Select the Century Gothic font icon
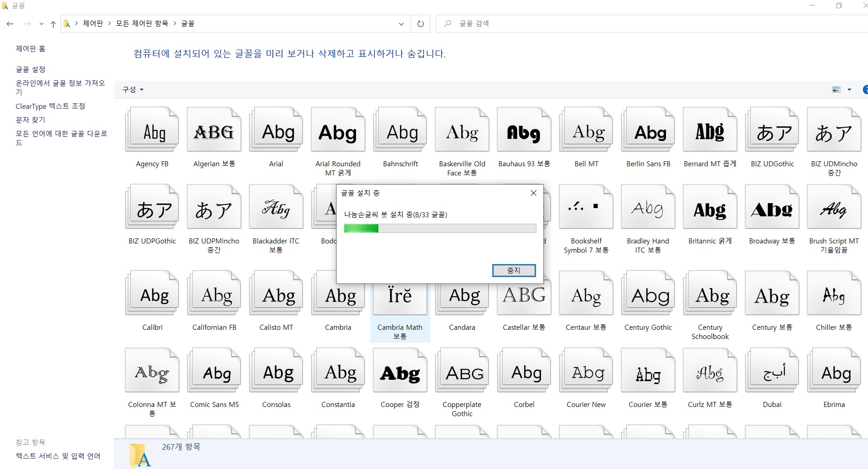The image size is (868, 469). (x=648, y=293)
